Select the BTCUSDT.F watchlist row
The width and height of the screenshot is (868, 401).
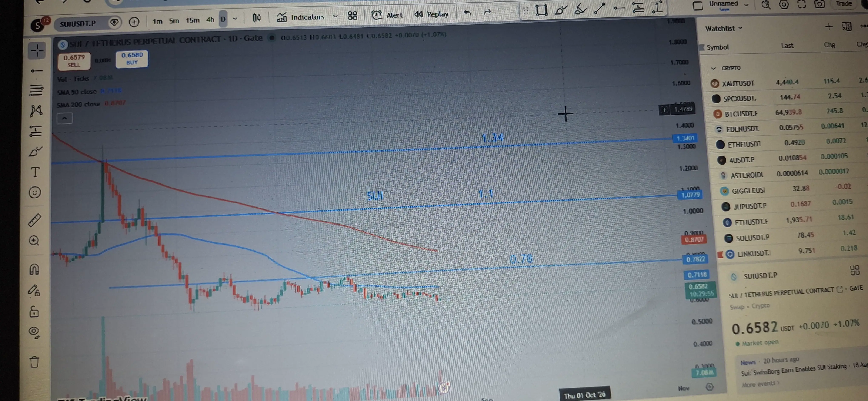(x=788, y=113)
